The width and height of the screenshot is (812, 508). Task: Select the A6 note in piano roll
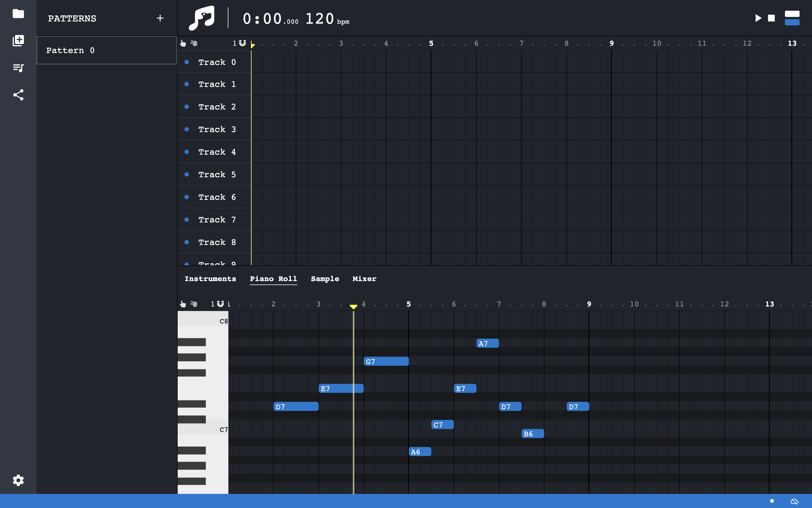tap(420, 452)
